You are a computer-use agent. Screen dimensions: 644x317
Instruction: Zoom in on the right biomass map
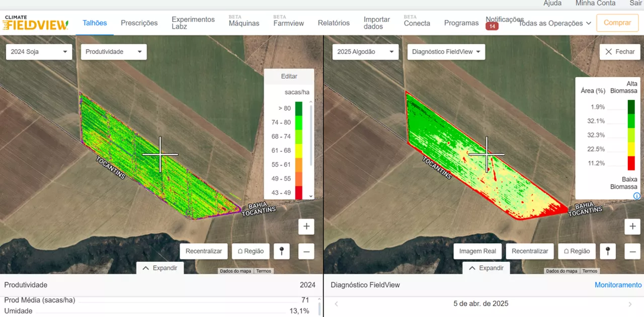(632, 227)
